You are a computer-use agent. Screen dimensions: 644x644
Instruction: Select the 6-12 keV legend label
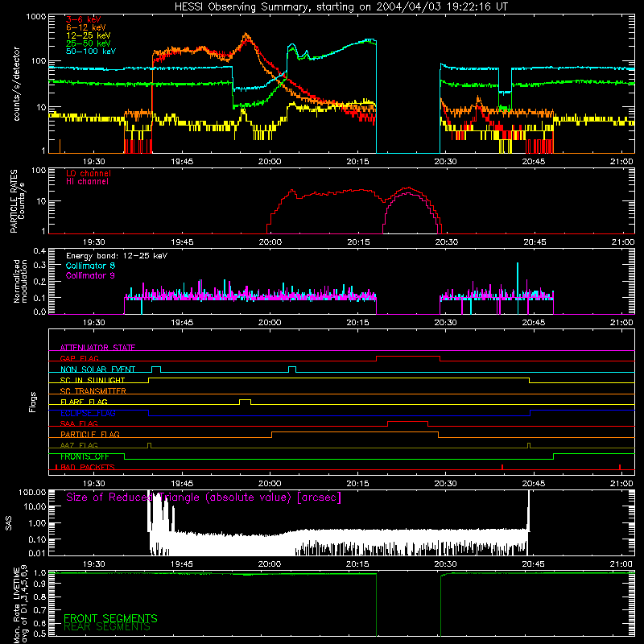[86, 27]
